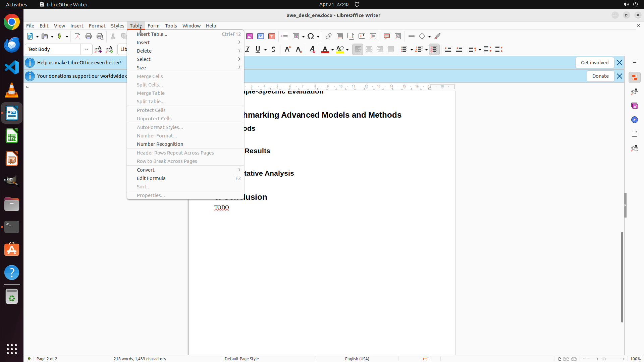Toggle underline formatting
This screenshot has width=644, height=362.
pyautogui.click(x=258, y=49)
